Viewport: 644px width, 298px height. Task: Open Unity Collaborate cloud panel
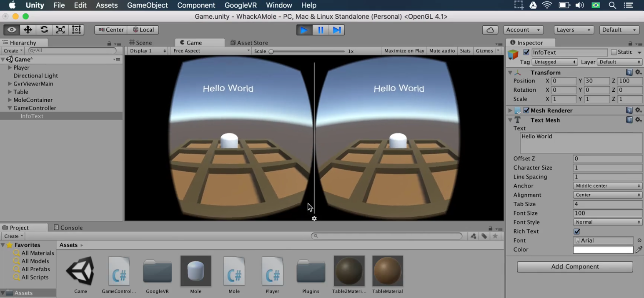click(x=490, y=30)
